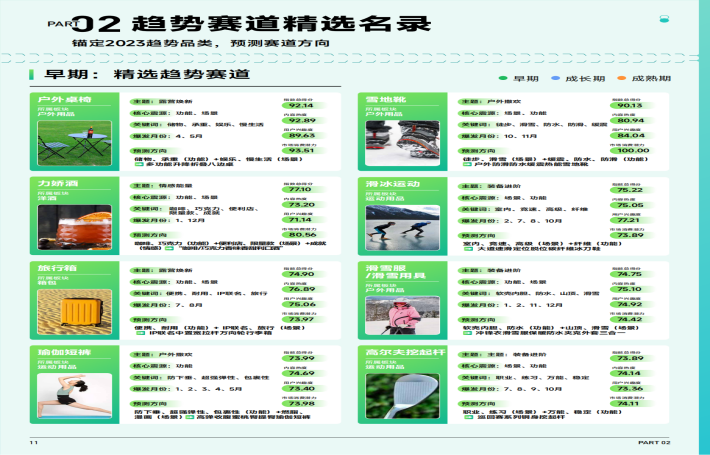Click the 早期：精选趋势赛道 section heading
710x455 pixels.
(140, 75)
